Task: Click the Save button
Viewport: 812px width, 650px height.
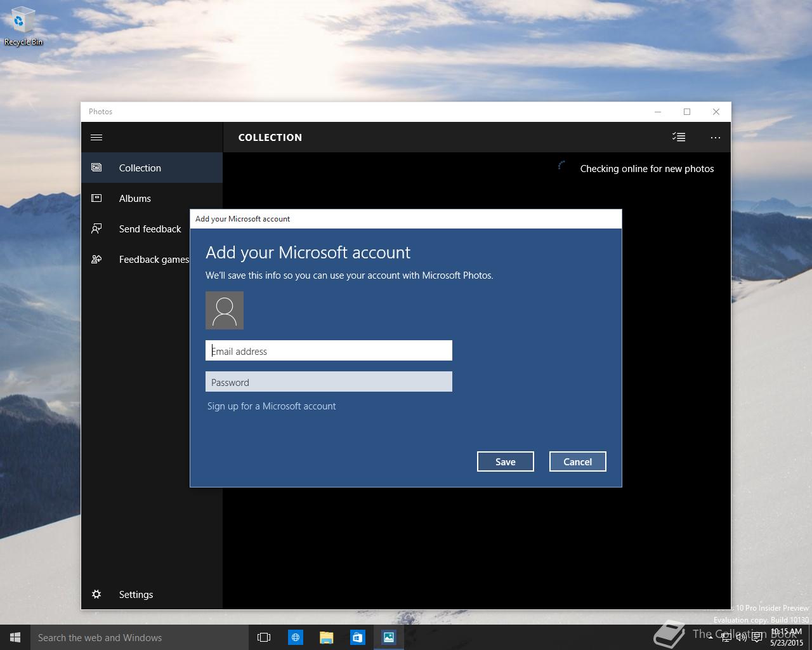Action: click(x=506, y=461)
